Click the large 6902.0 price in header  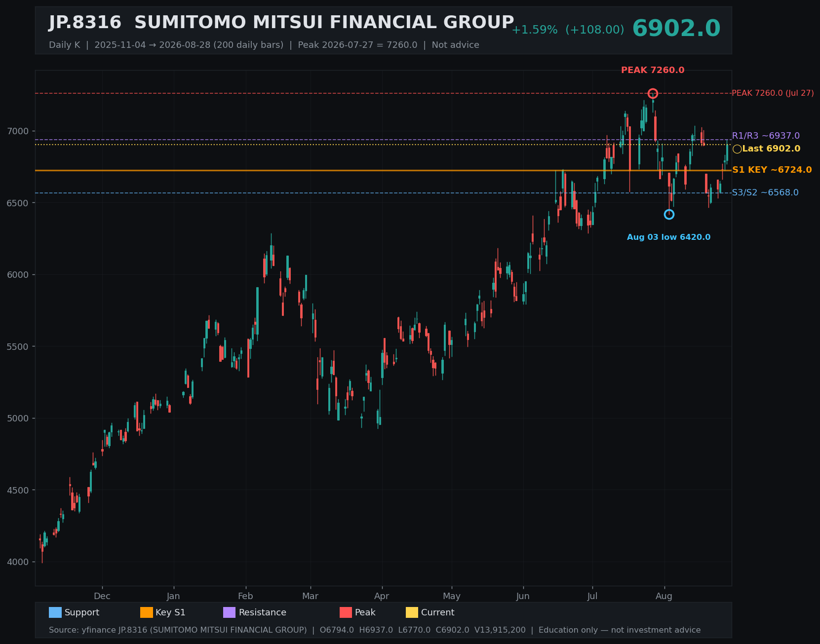pos(676,29)
